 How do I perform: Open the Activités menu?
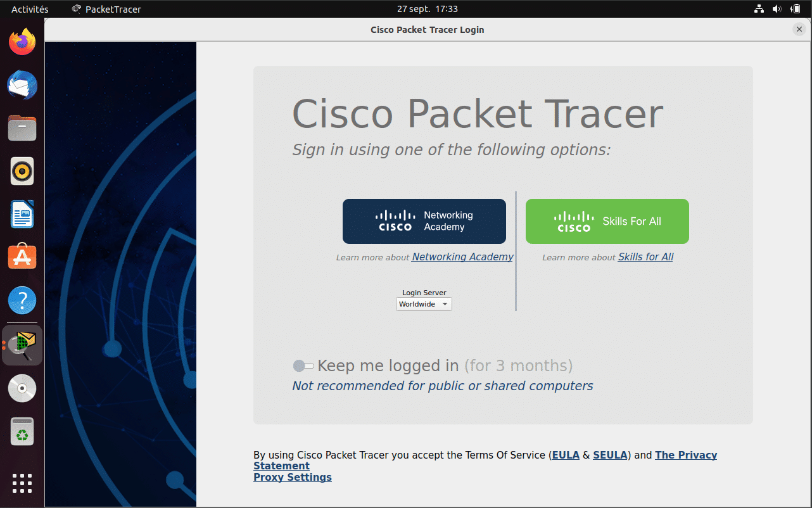click(x=29, y=9)
